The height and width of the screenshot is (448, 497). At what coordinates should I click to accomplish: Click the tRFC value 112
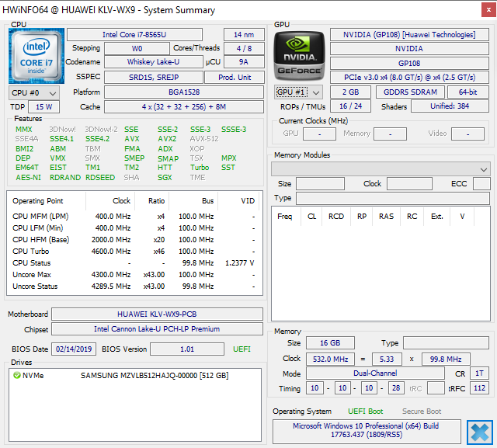[479, 387]
